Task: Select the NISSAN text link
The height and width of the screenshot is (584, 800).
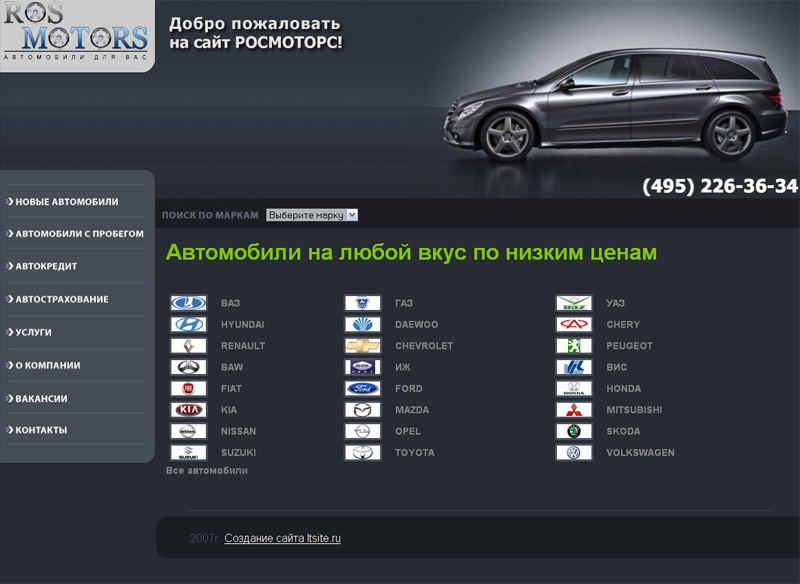Action: click(x=238, y=431)
